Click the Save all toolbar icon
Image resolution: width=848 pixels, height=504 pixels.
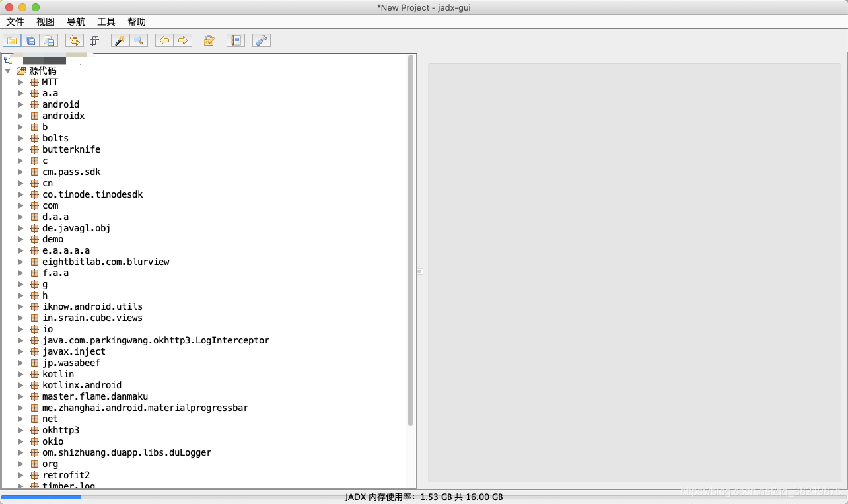click(x=30, y=40)
